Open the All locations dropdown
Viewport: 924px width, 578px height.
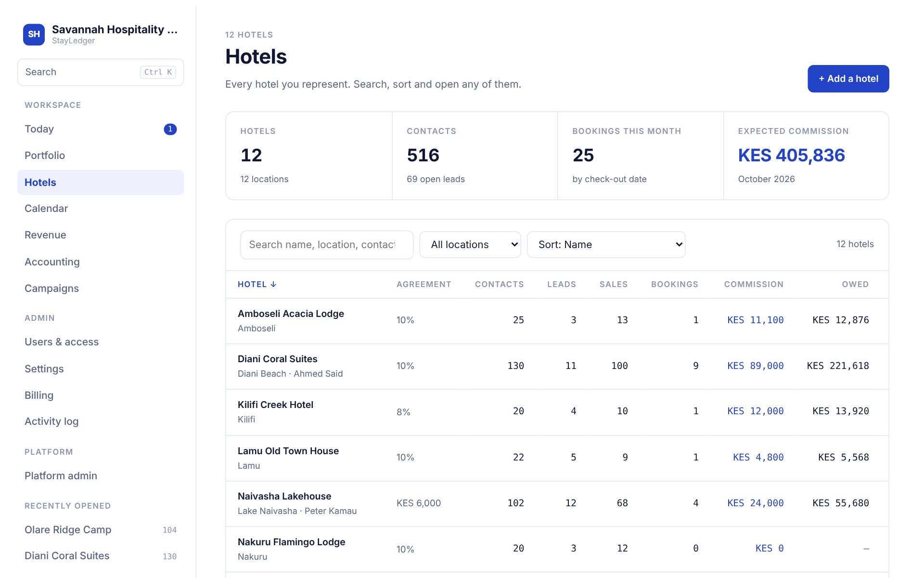click(x=470, y=245)
